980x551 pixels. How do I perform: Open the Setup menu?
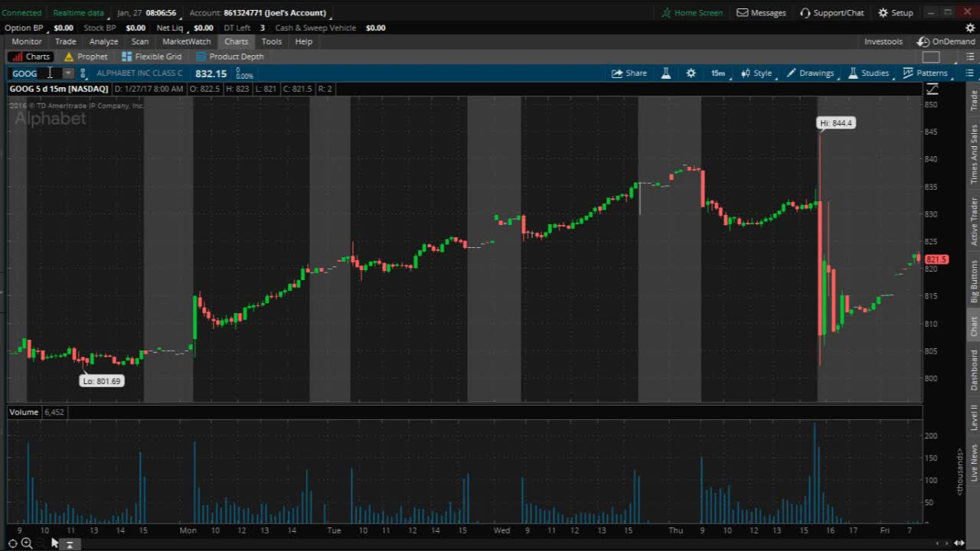[x=895, y=12]
